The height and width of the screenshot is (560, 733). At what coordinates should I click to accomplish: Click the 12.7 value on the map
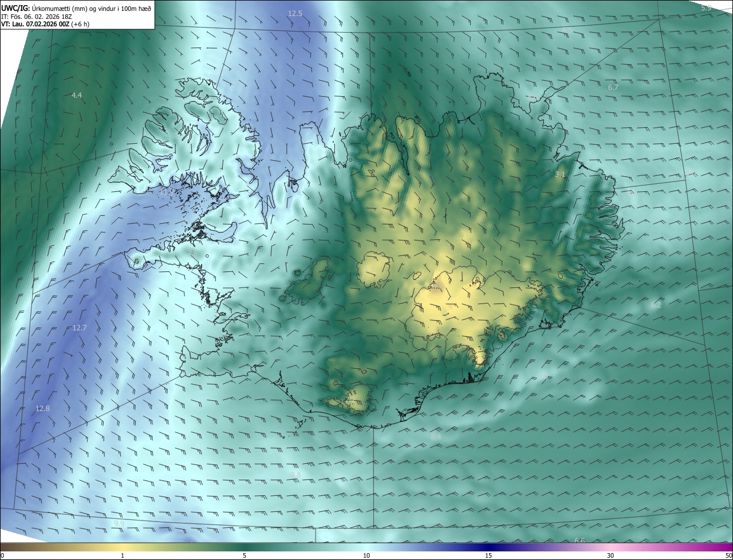80,328
